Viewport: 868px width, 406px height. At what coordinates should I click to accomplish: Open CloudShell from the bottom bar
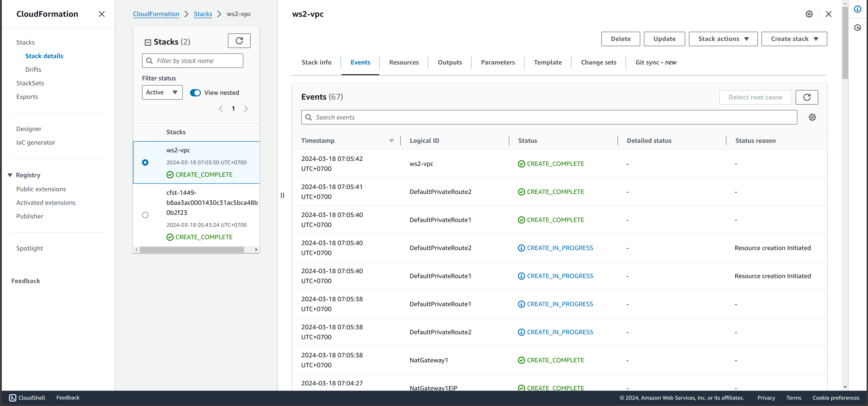(x=27, y=398)
